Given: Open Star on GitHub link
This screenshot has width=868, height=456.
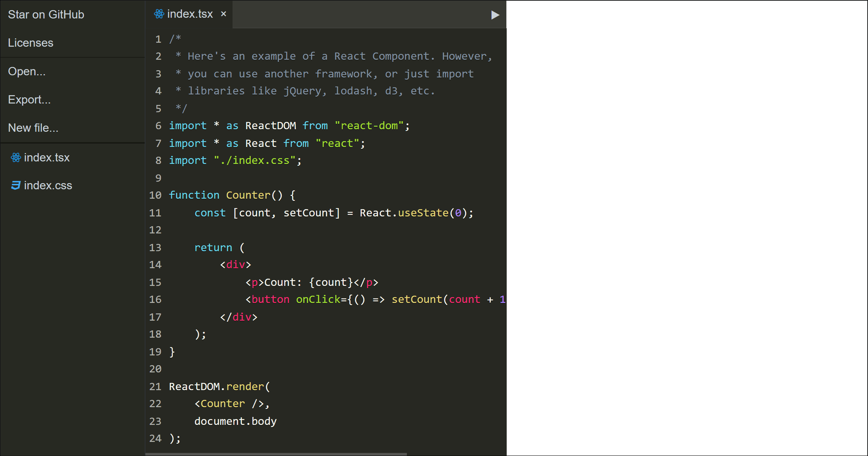Looking at the screenshot, I should pos(46,14).
